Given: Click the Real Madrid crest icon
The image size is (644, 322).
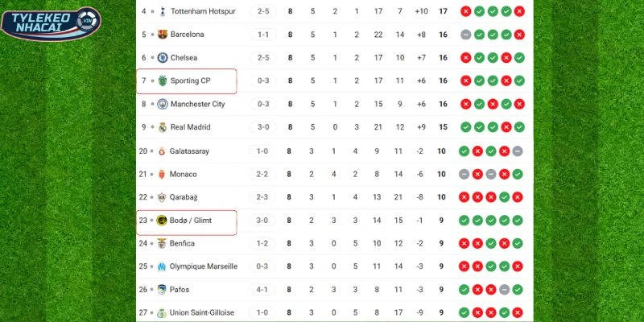Looking at the screenshot, I should 163,127.
